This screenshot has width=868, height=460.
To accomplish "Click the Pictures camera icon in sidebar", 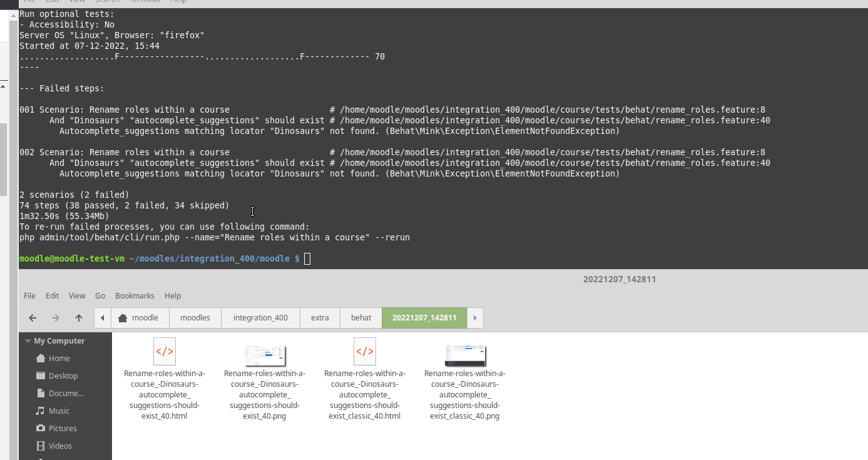I will click(41, 429).
